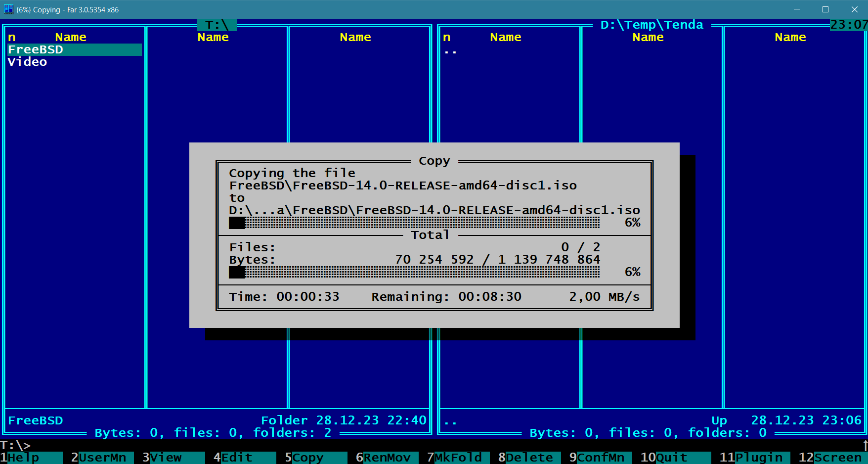
Task: Click the 'n' sort mode letter in the right panel
Action: [447, 37]
